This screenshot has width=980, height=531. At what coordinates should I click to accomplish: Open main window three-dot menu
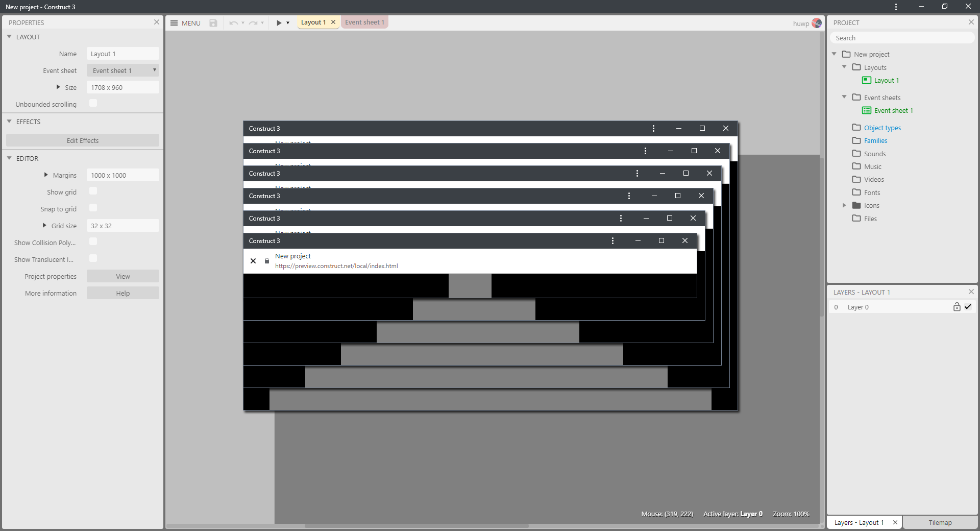896,7
